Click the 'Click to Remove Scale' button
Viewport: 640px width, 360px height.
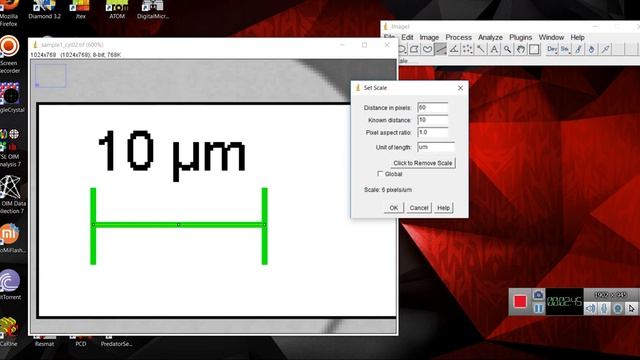click(x=422, y=163)
